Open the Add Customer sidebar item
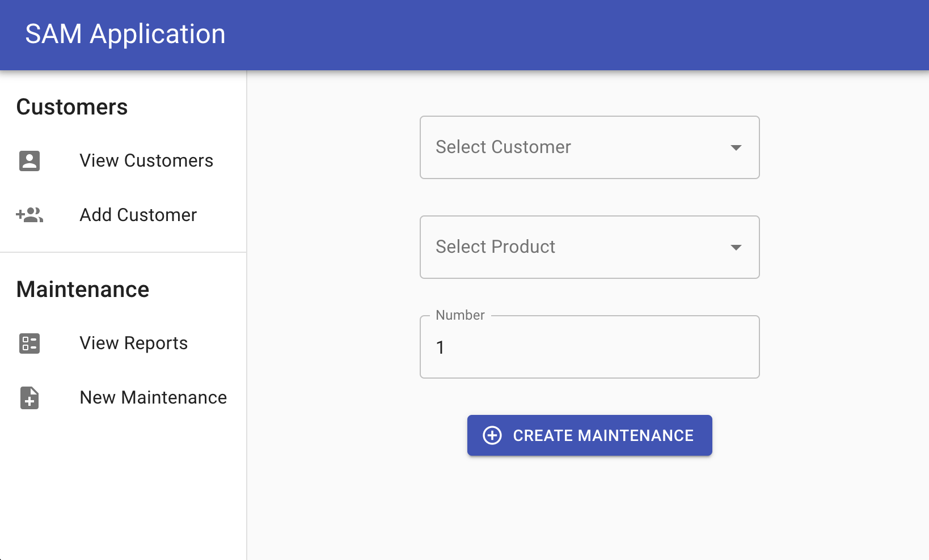929x560 pixels. 138,215
